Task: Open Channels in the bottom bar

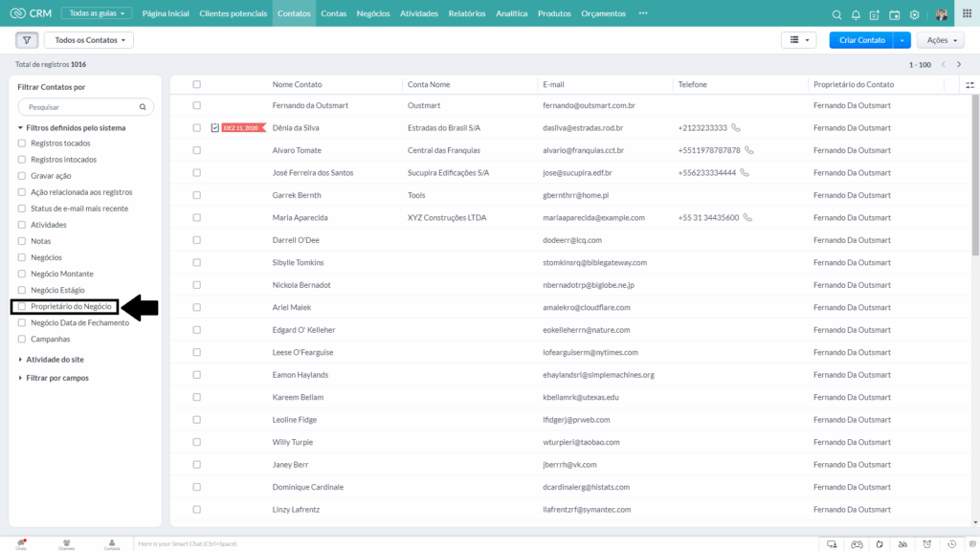Action: click(66, 544)
